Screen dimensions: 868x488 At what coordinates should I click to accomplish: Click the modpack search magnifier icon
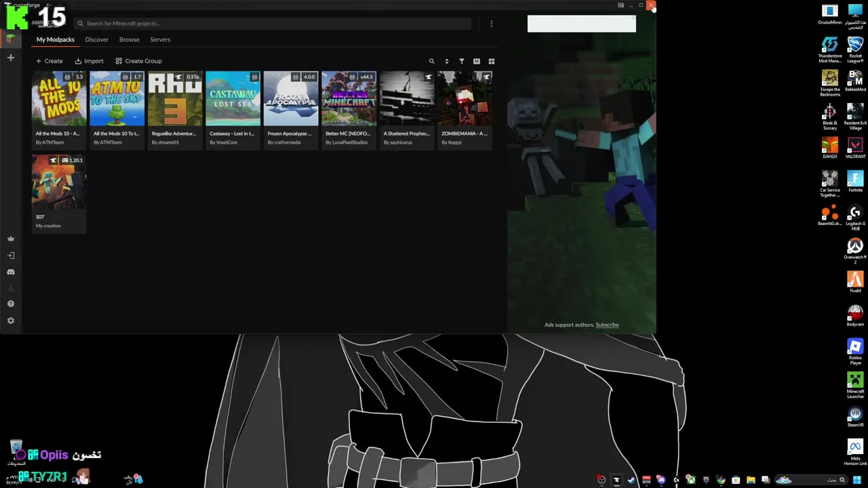click(x=431, y=61)
